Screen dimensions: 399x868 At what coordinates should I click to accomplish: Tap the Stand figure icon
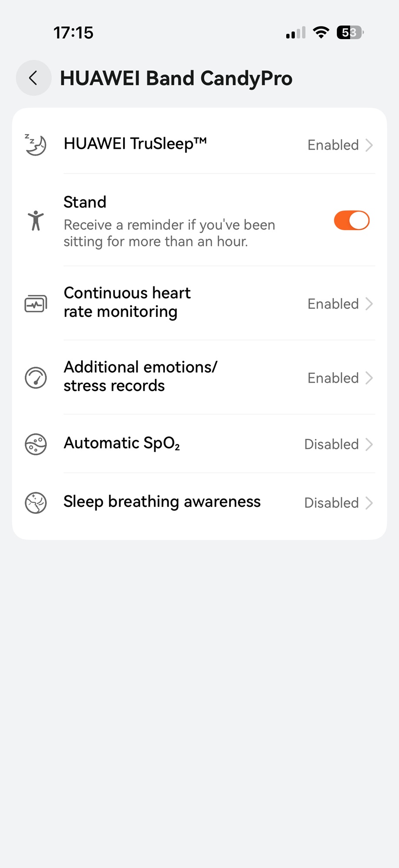36,220
